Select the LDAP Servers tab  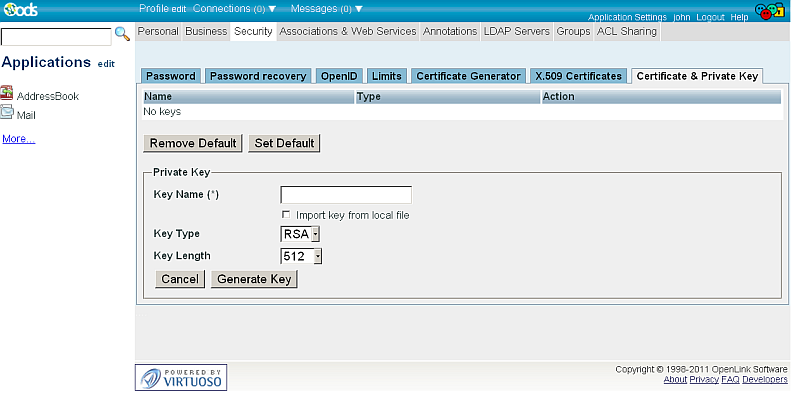pos(516,31)
